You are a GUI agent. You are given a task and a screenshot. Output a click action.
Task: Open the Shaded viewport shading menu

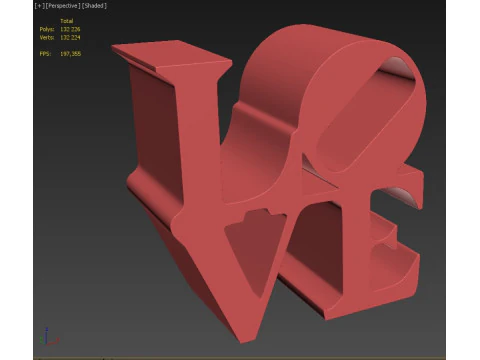tap(94, 6)
